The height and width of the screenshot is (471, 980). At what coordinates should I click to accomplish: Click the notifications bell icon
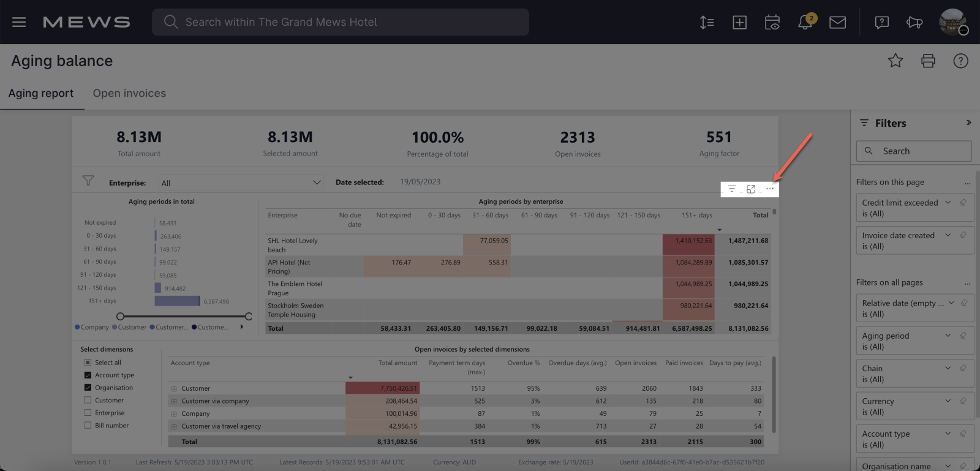pos(805,23)
